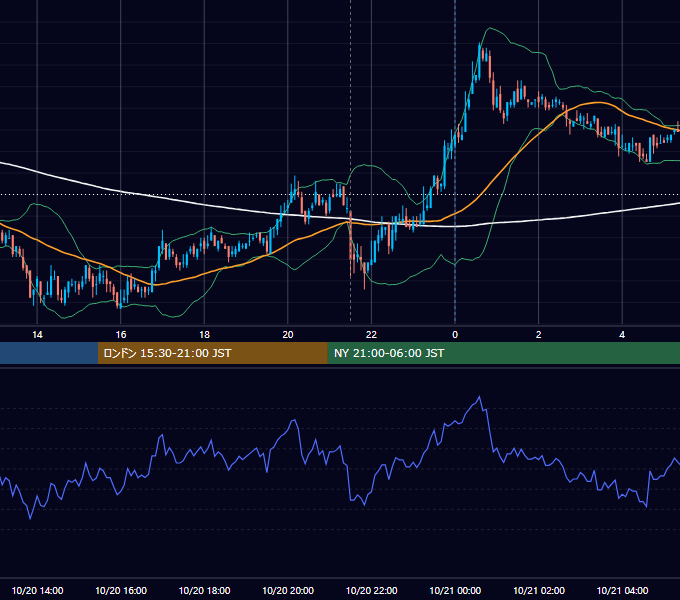Click the 10/20 20:00 time label

point(288,590)
